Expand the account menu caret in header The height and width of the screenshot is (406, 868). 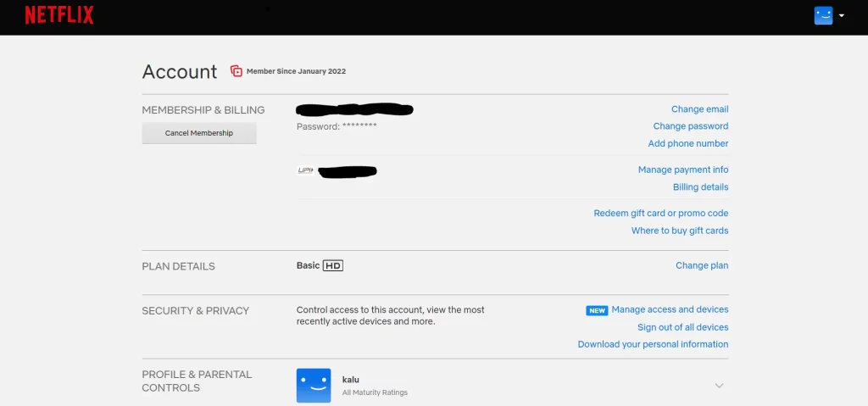(x=842, y=15)
